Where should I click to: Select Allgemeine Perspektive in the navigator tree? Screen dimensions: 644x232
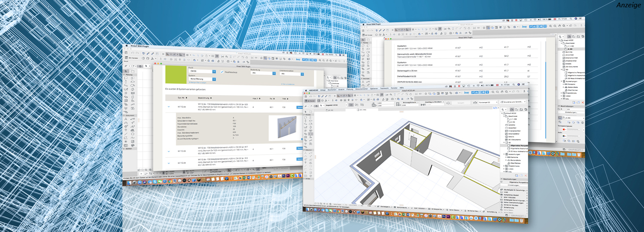coord(518,146)
